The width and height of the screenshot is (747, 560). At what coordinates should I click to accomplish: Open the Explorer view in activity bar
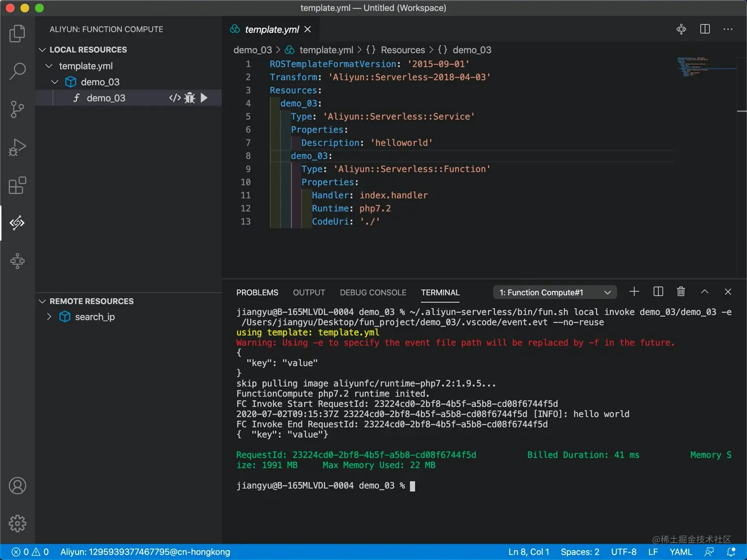(17, 34)
